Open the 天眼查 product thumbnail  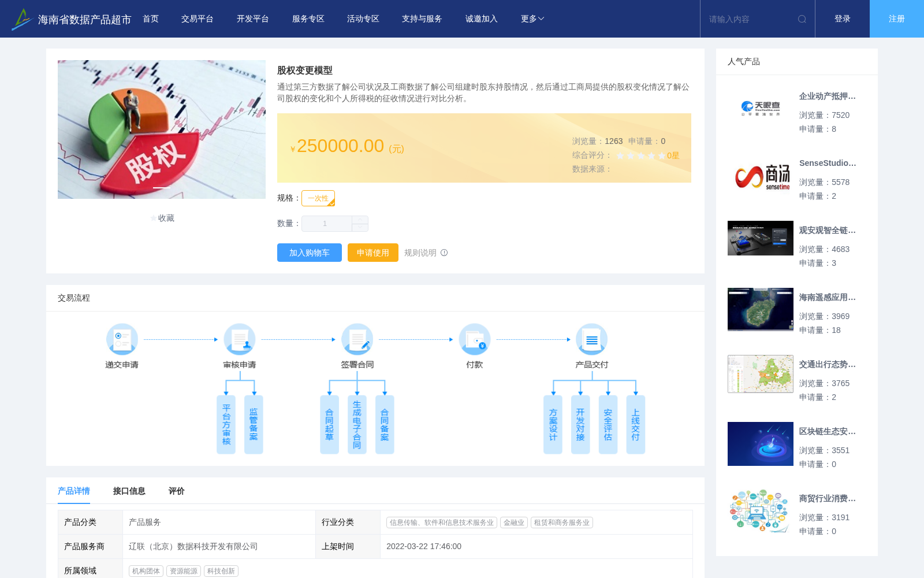(761, 108)
